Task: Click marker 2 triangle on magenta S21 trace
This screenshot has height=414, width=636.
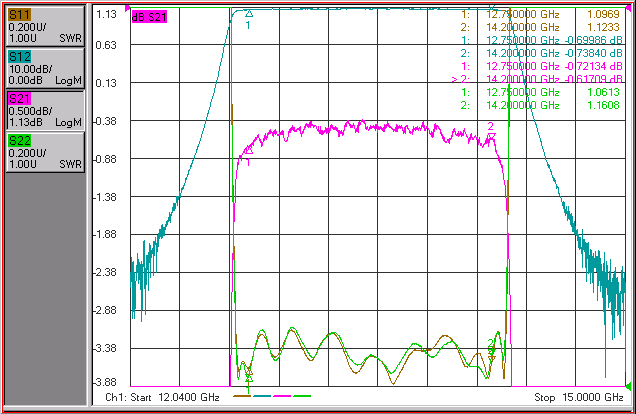Action: tap(491, 136)
